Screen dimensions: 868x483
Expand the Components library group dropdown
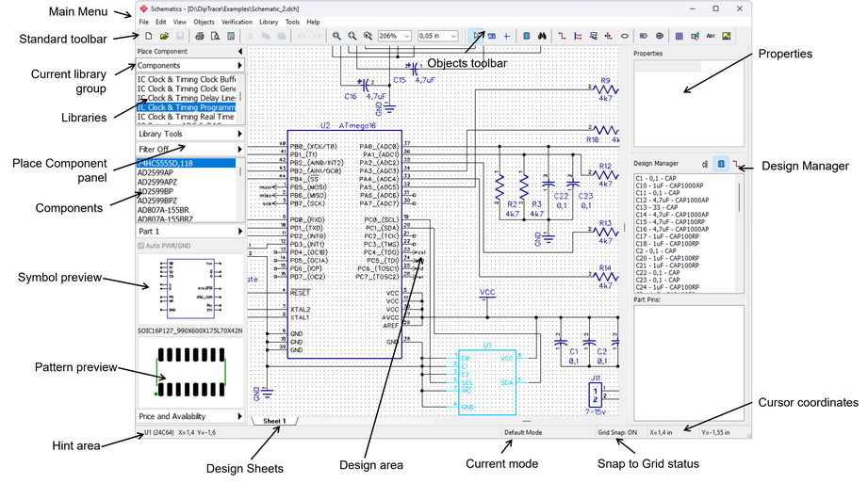189,65
